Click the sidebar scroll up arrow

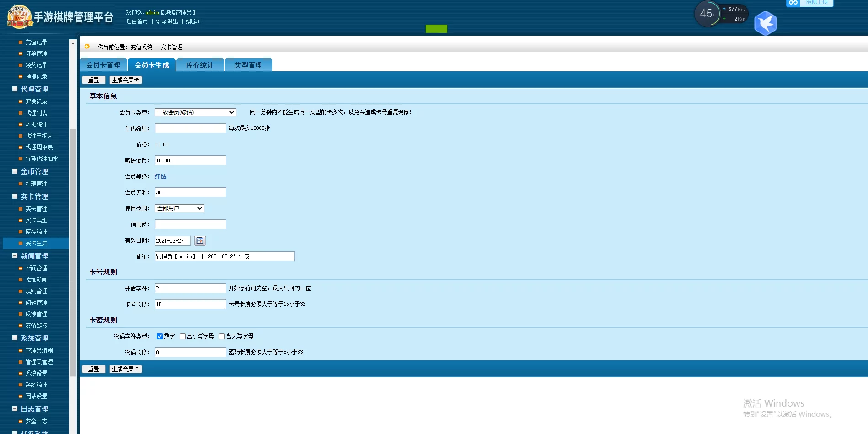[73, 42]
